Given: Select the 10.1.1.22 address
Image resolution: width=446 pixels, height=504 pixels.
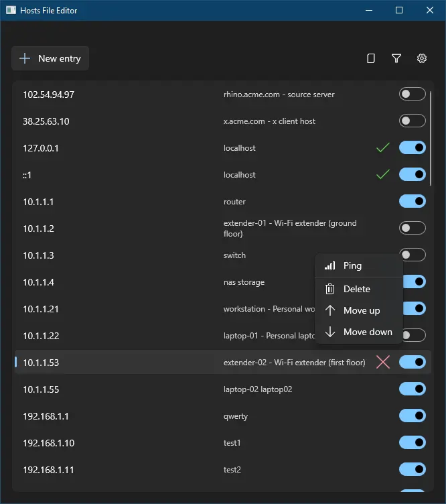Looking at the screenshot, I should [41, 336].
